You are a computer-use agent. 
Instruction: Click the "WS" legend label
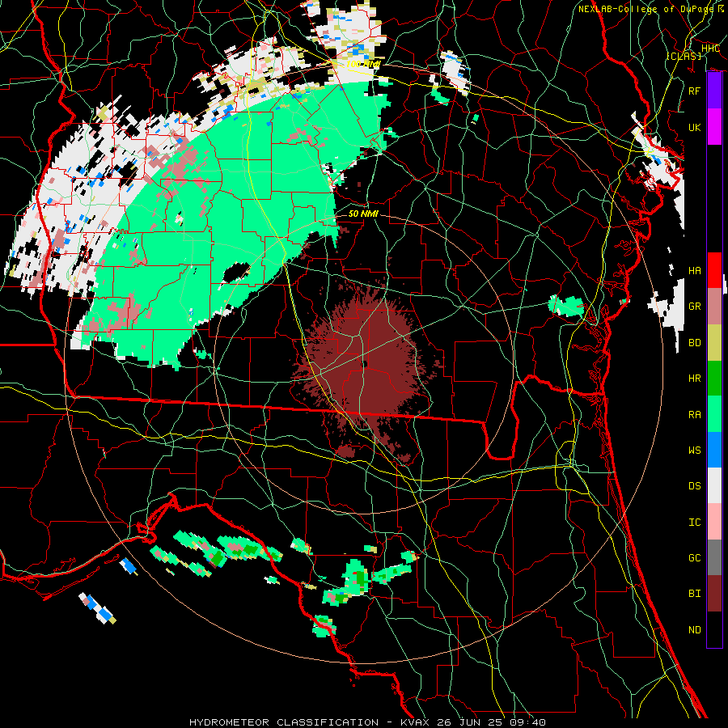pyautogui.click(x=694, y=451)
